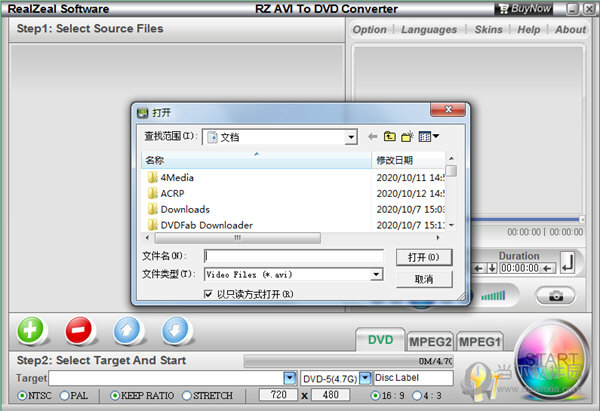
Task: Open the Skins menu
Action: click(488, 29)
